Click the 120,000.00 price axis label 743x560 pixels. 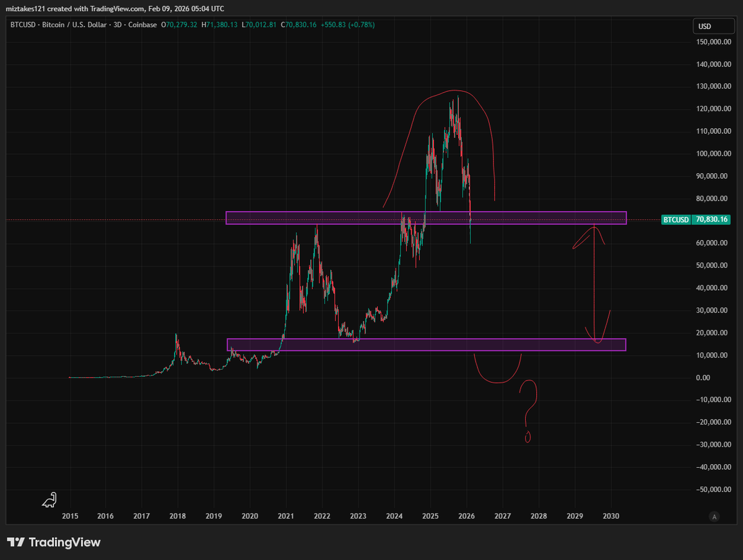click(714, 108)
